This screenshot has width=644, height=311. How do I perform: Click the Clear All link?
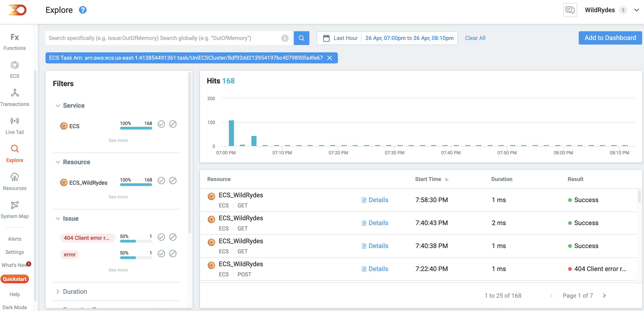[475, 38]
